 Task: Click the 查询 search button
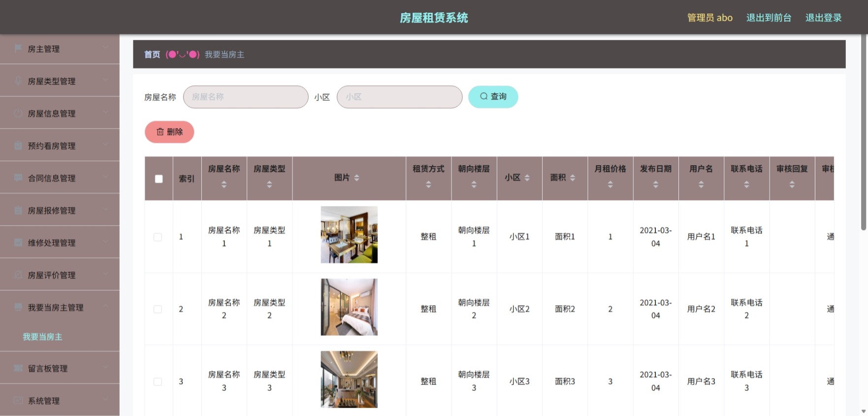(493, 97)
